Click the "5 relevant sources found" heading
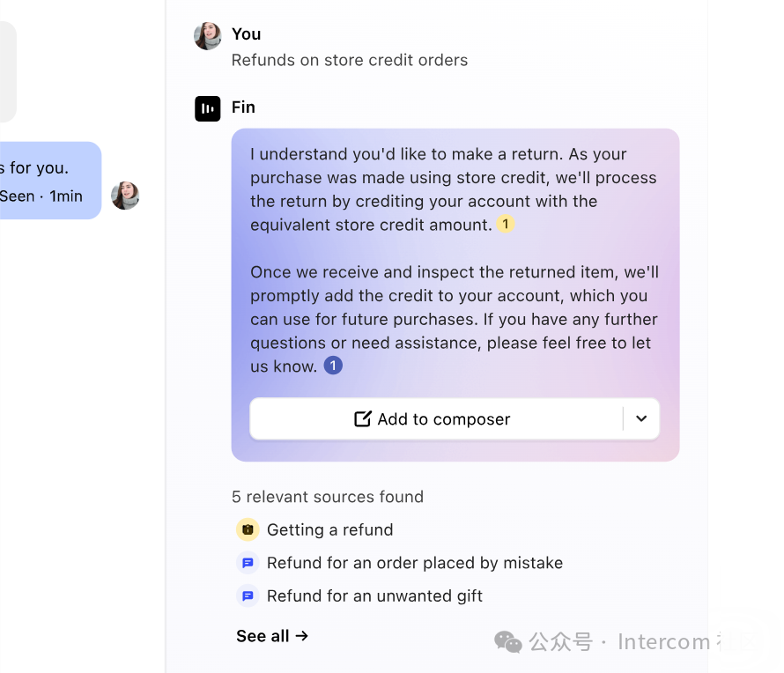 328,497
